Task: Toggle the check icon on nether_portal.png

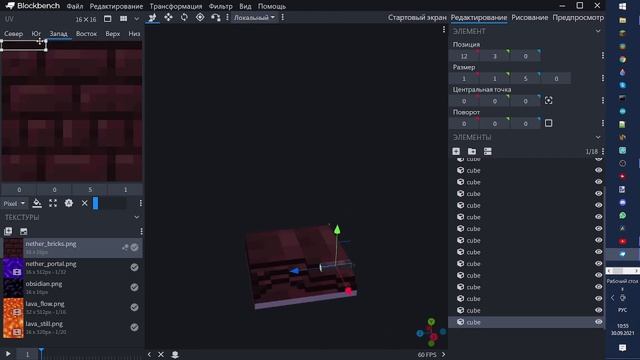Action: [134, 267]
